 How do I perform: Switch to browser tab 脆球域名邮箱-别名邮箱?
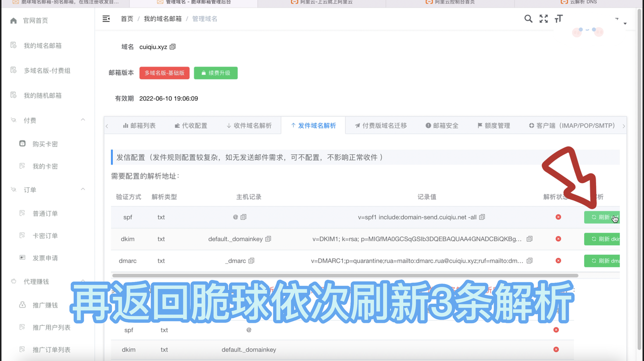pos(65,3)
